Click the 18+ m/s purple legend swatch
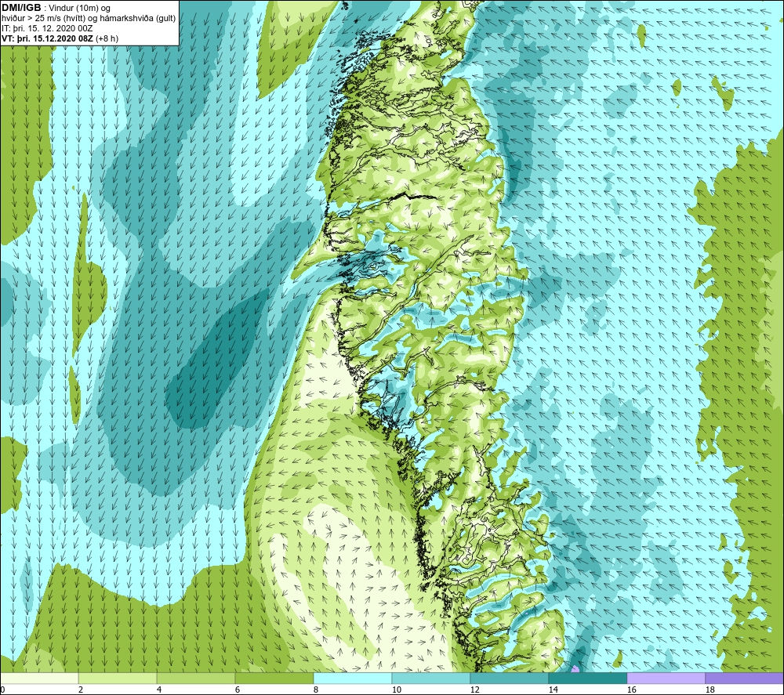This screenshot has height=695, width=784. pos(744,679)
